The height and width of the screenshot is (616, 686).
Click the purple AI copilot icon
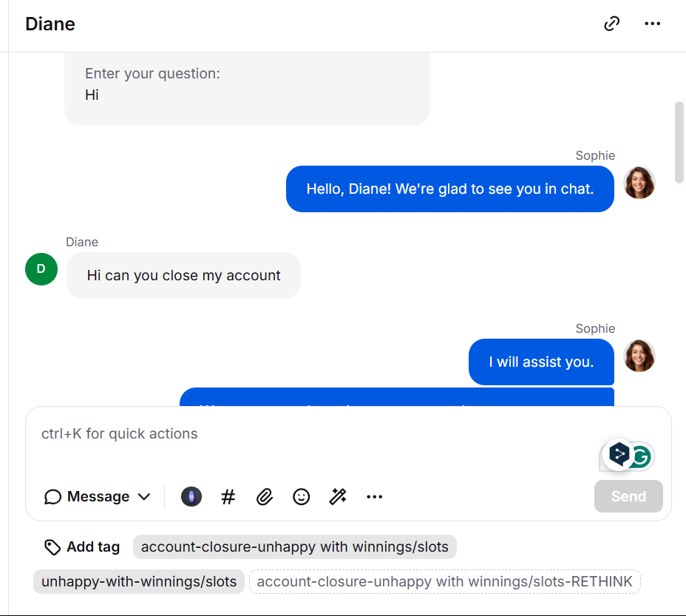coord(191,496)
